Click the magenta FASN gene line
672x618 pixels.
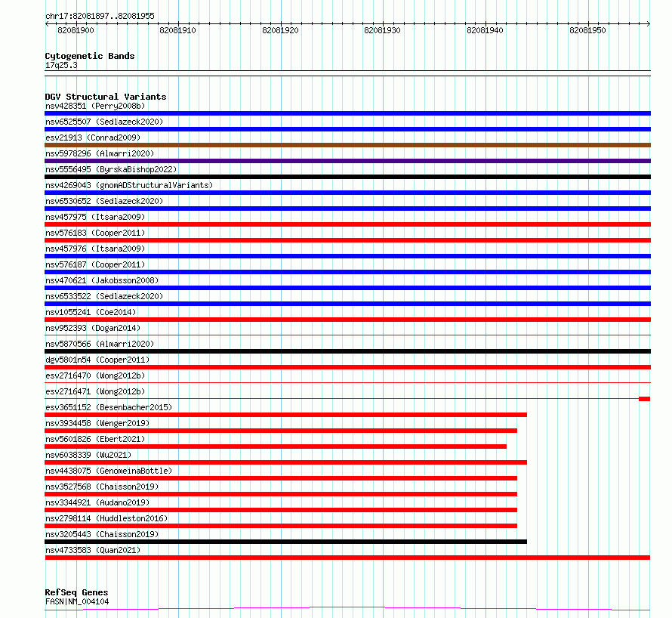(x=347, y=608)
